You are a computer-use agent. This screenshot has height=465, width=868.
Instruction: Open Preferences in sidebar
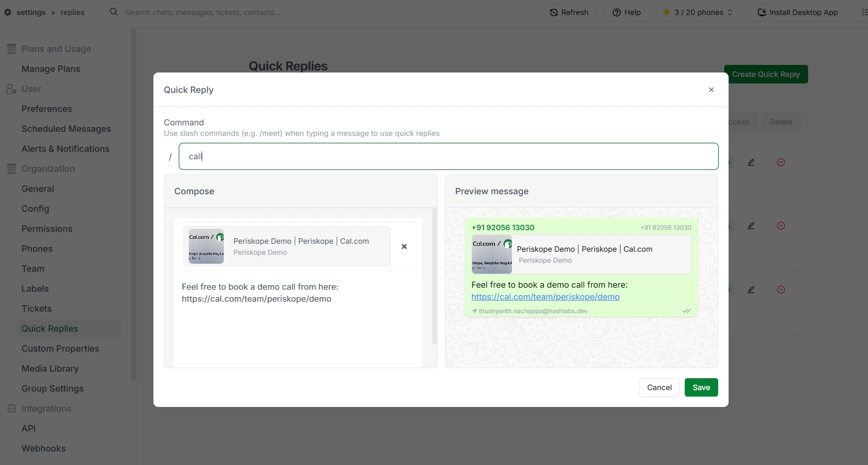[x=47, y=109]
